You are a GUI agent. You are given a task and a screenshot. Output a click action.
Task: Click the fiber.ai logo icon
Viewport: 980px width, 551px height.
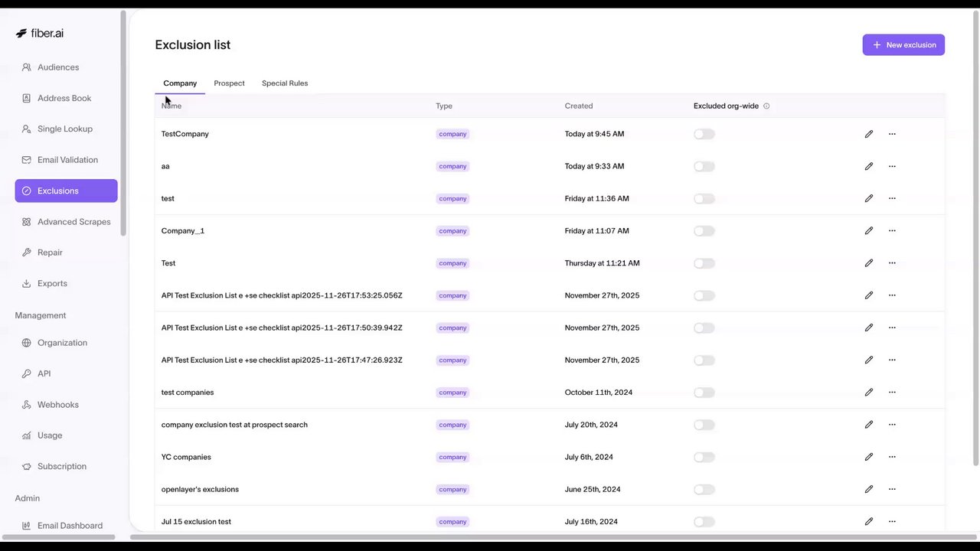pyautogui.click(x=21, y=34)
